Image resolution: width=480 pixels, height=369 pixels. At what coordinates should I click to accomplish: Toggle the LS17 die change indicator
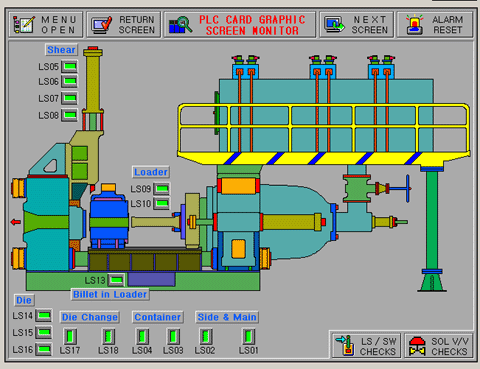[70, 336]
